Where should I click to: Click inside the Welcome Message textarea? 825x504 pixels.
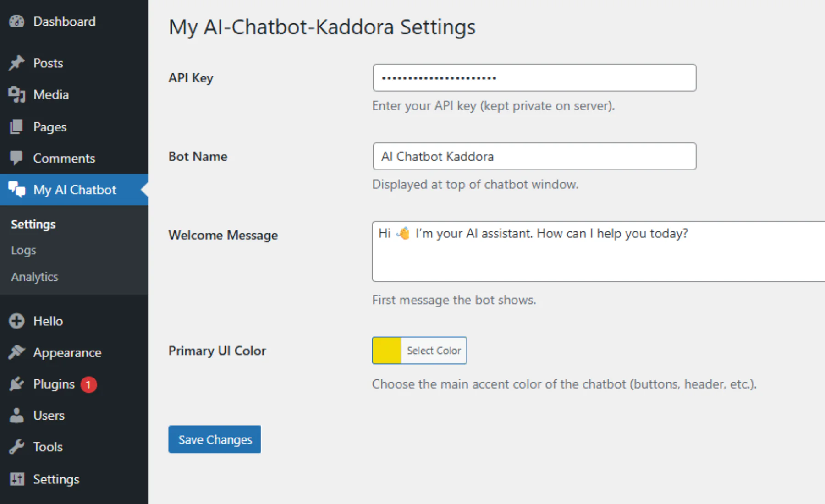click(x=596, y=257)
